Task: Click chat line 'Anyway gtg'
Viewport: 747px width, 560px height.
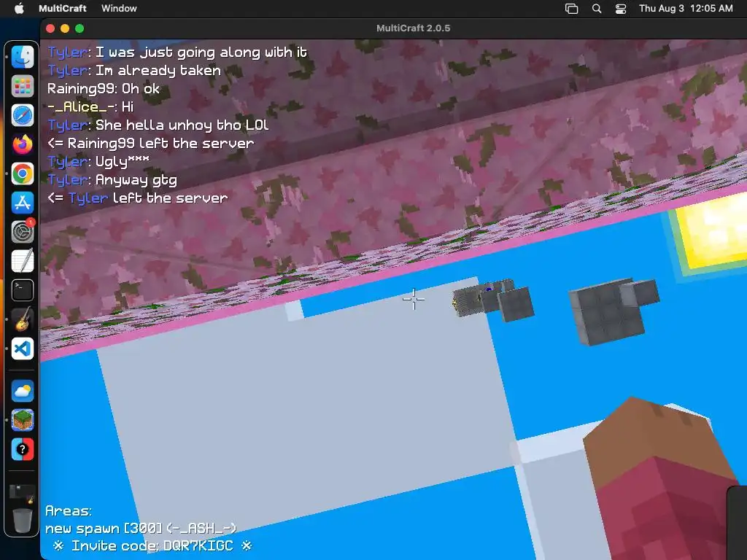Action: click(136, 180)
